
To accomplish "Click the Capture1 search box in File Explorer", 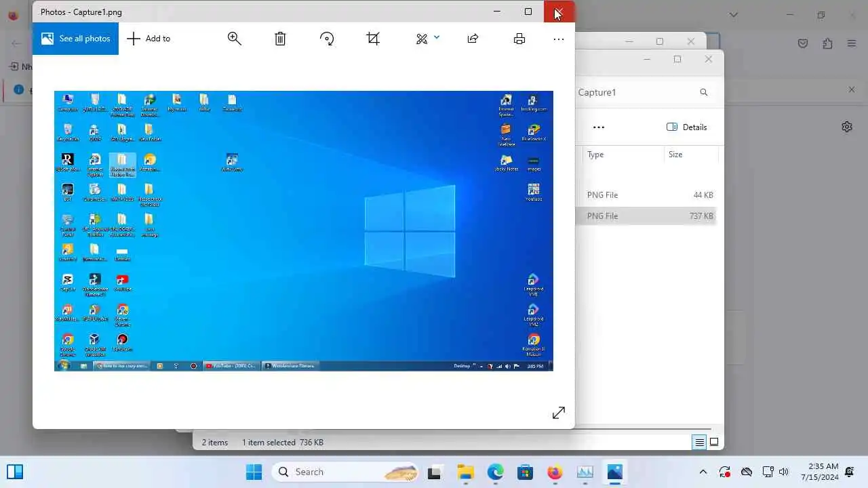I will coord(644,92).
